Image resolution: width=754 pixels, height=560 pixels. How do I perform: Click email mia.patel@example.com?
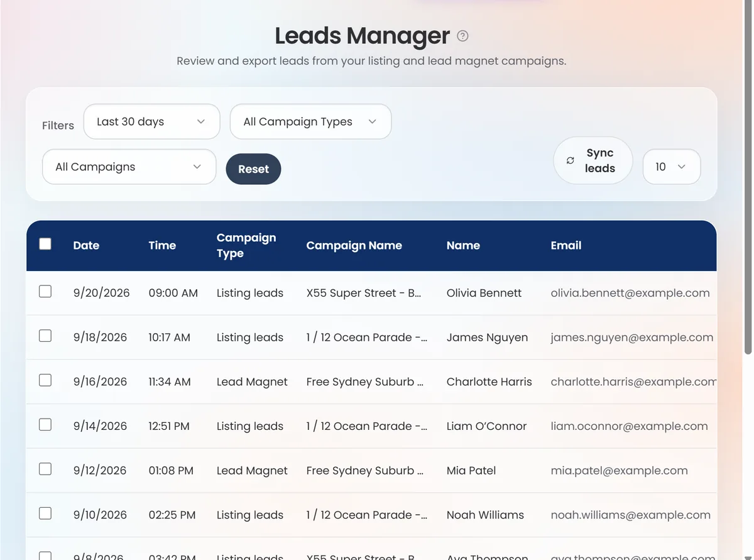coord(619,471)
